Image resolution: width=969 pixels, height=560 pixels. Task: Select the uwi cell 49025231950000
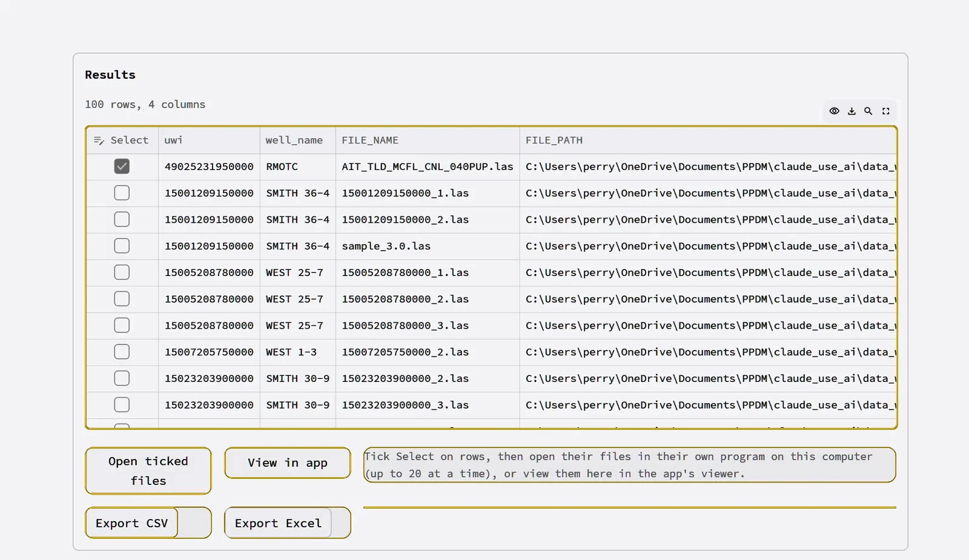209,166
